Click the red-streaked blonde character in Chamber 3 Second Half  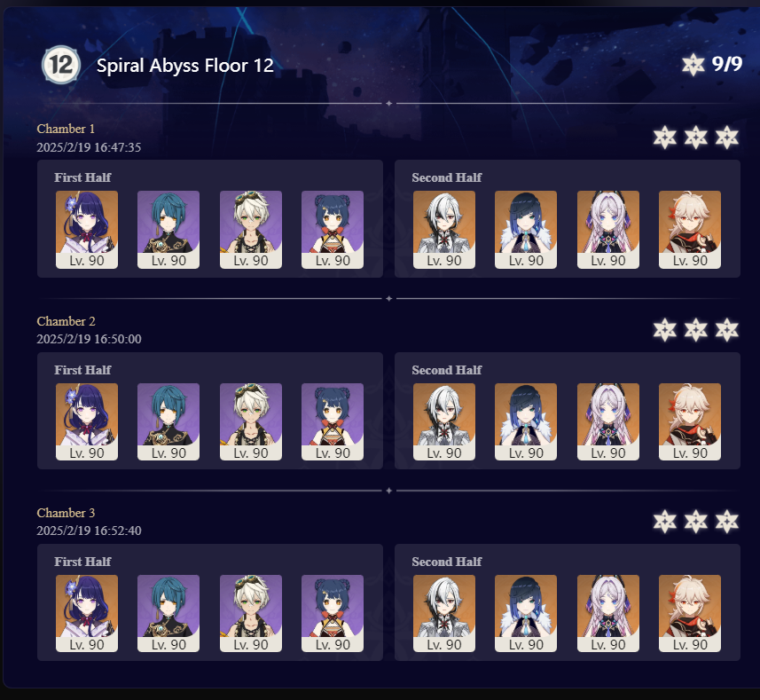click(x=689, y=613)
